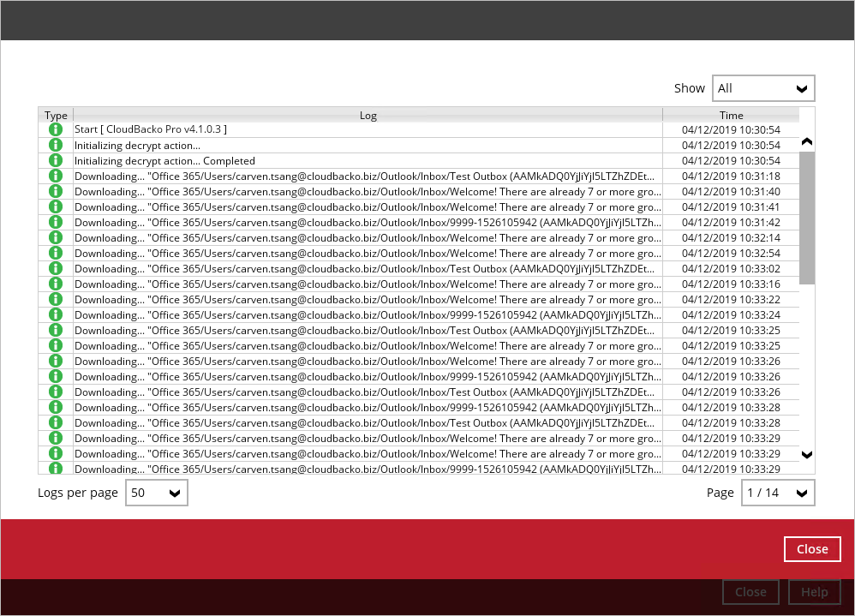
Task: Click the info icon on the 10:31:40 row
Action: tap(56, 191)
